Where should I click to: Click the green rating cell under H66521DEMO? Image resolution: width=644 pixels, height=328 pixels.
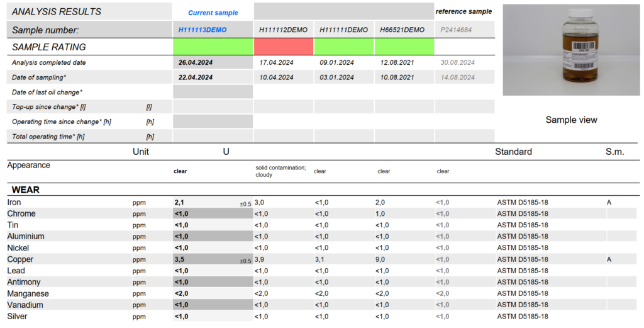pos(404,47)
